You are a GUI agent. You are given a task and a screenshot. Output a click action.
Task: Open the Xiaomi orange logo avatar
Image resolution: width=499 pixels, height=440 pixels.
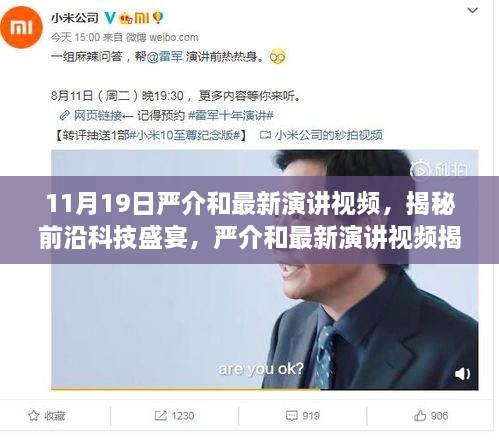pos(21,27)
